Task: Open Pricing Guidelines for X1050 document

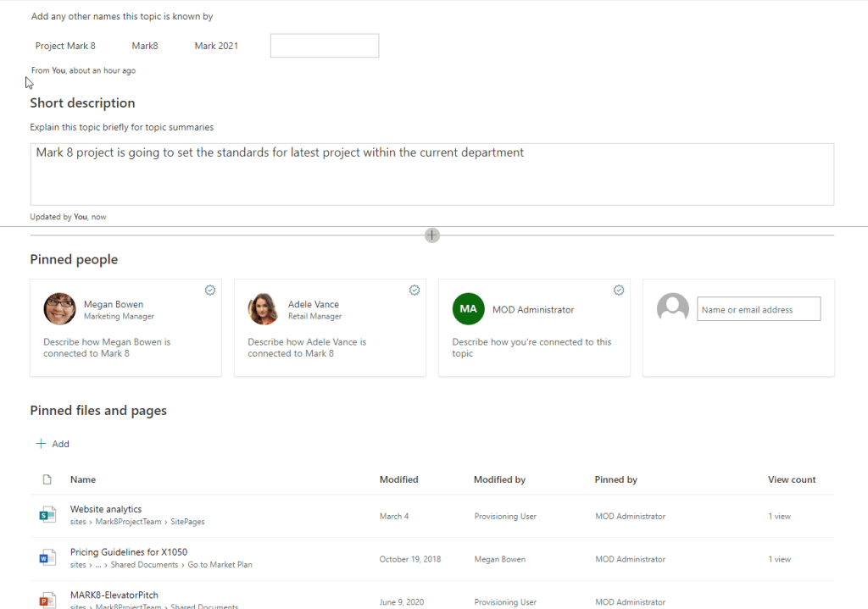Action: (x=129, y=552)
